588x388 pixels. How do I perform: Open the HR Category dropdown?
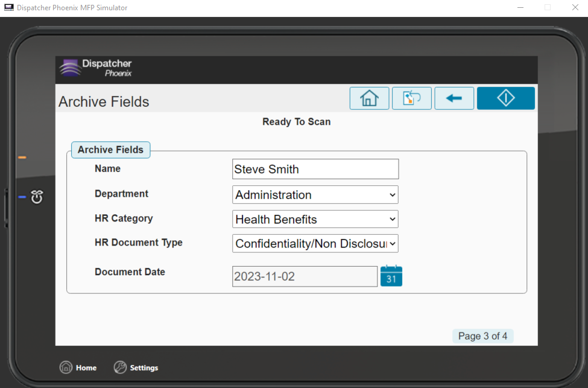315,219
